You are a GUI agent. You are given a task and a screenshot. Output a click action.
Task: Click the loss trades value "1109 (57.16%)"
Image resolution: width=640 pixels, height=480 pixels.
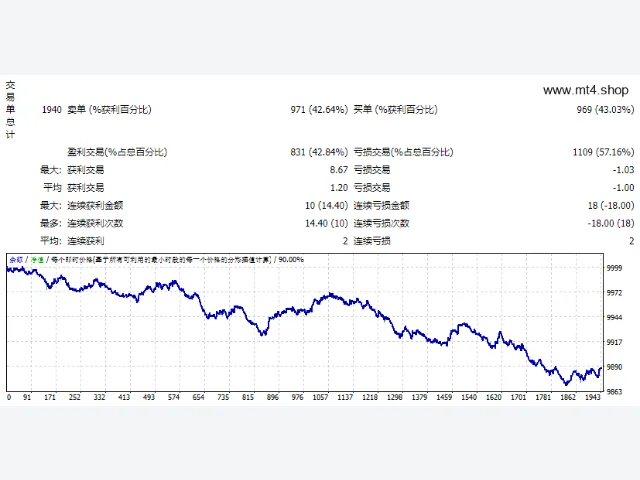[x=603, y=152]
